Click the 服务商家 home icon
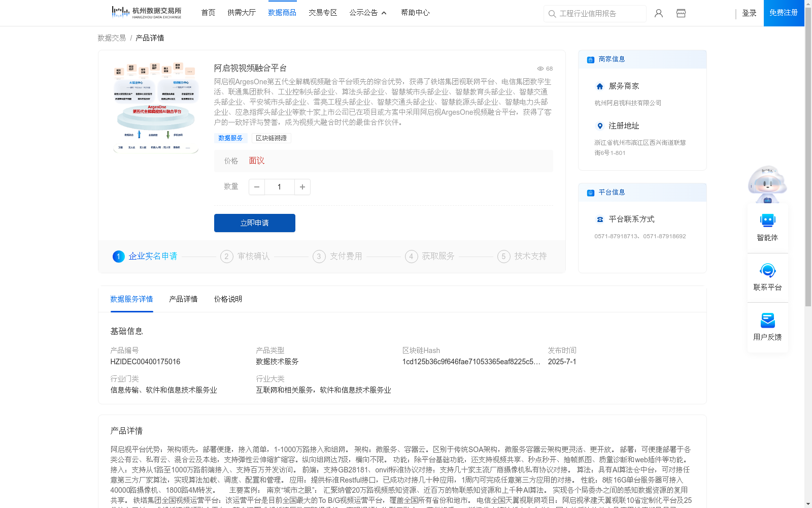Viewport: 812px width, 508px height. 600,86
